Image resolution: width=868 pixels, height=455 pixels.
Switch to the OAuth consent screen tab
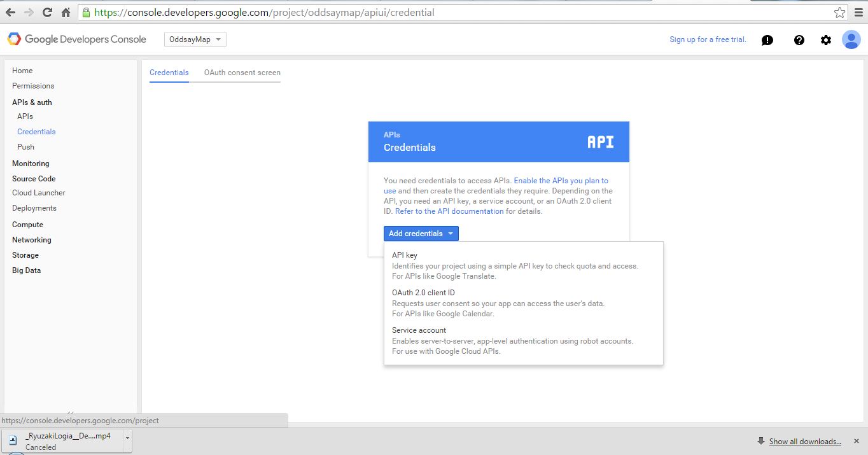[x=242, y=73]
